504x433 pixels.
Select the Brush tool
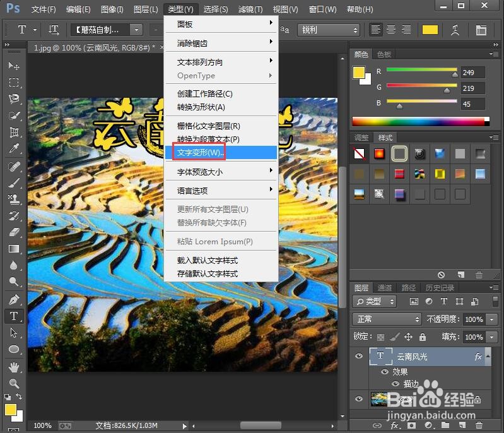[13, 183]
